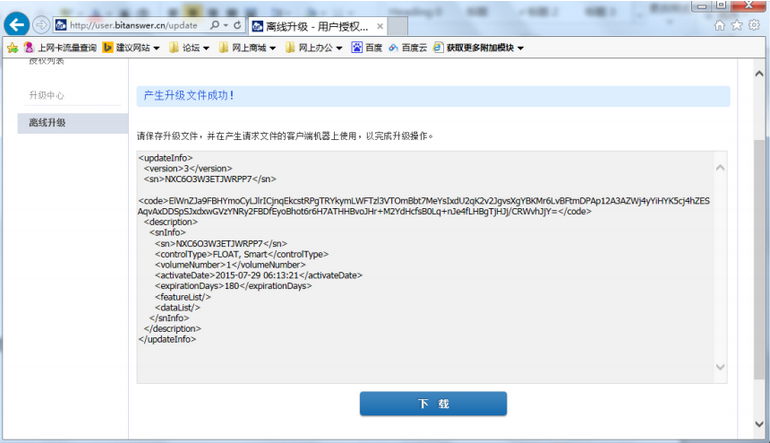Expand the 网上商城 favorites folder
The width and height of the screenshot is (770, 443).
pos(248,48)
